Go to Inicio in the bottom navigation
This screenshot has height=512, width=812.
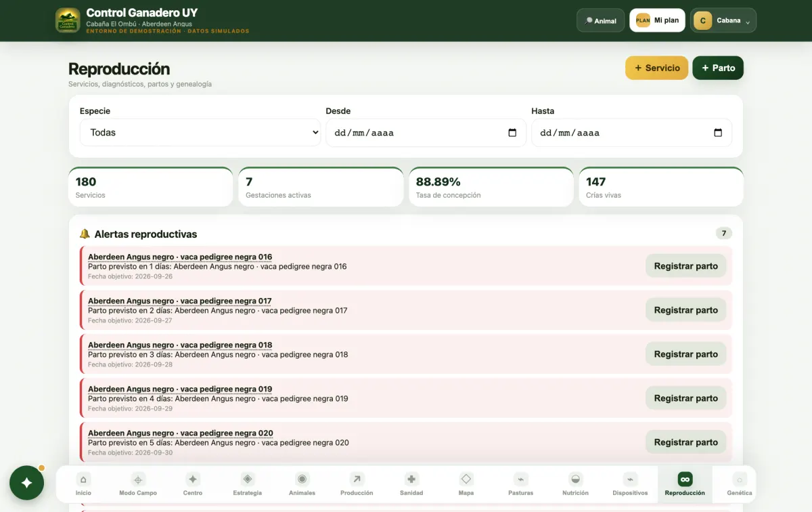pyautogui.click(x=83, y=484)
